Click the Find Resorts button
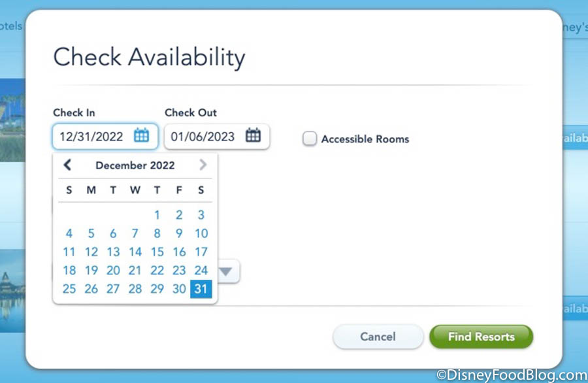The image size is (588, 383). click(481, 337)
